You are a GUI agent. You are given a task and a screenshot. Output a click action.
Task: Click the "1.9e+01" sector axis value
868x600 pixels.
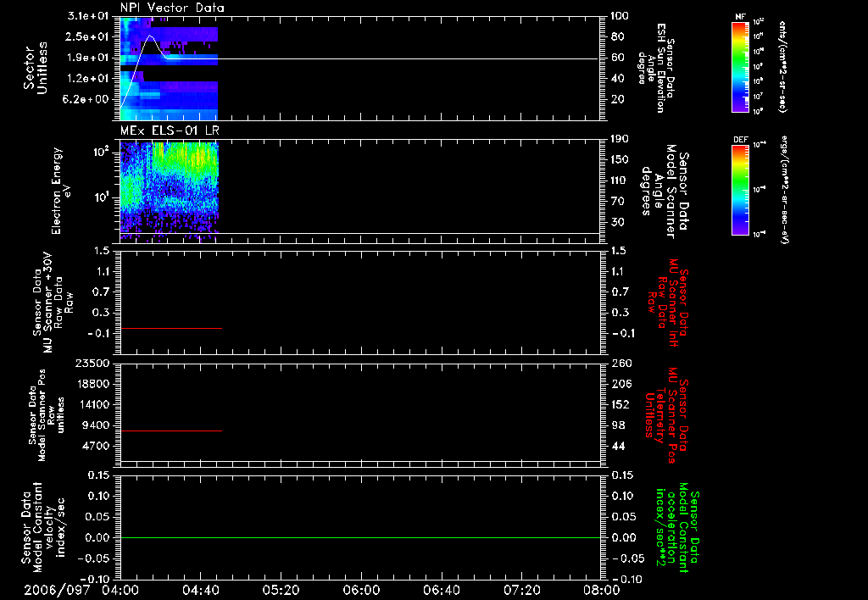(x=88, y=58)
